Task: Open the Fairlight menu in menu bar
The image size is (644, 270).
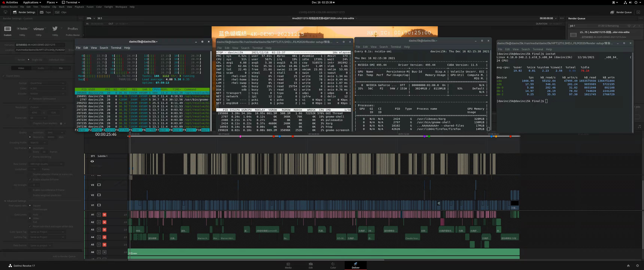Action: (109, 7)
